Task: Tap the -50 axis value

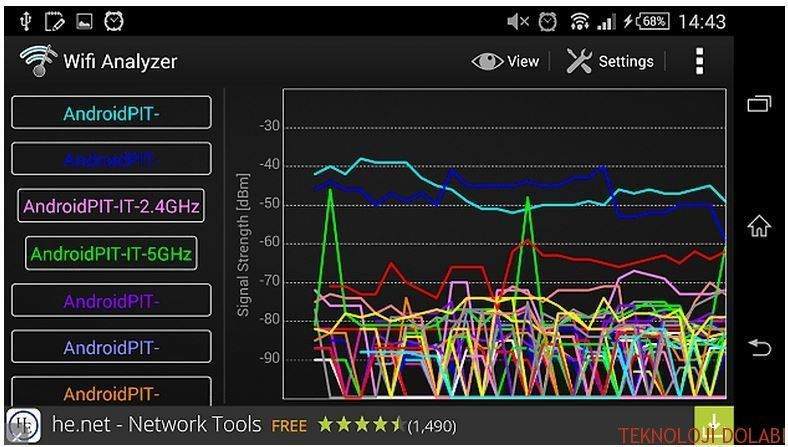Action: point(269,204)
